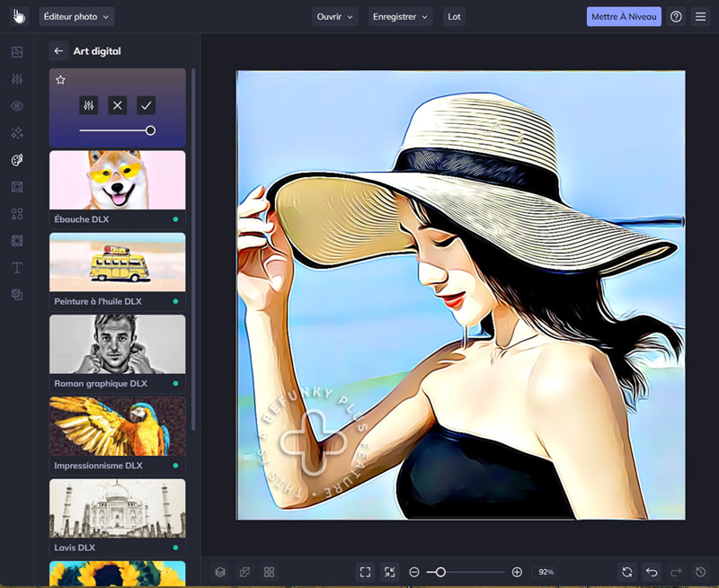Click the undo arrow button
The height and width of the screenshot is (588, 719).
click(x=652, y=572)
